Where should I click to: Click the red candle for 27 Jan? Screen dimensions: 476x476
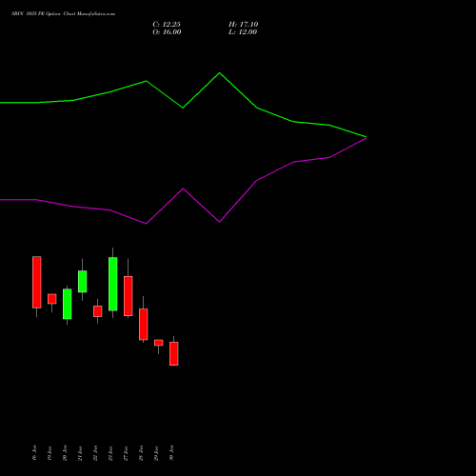coord(129,296)
